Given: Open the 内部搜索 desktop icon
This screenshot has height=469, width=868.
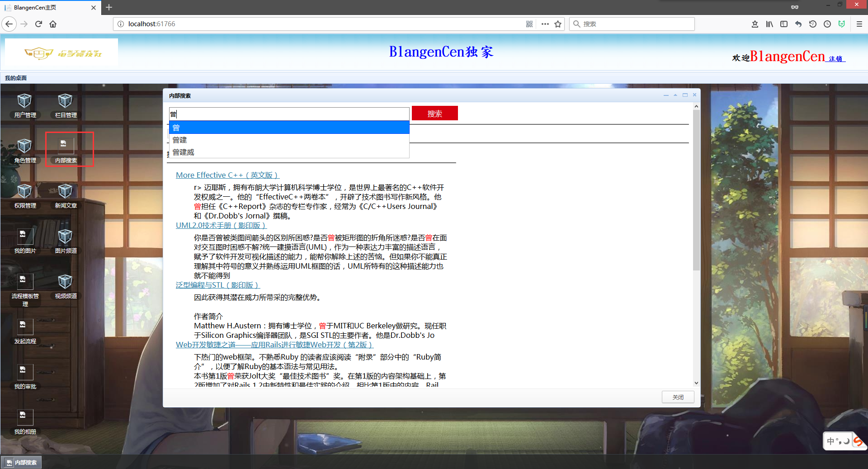Looking at the screenshot, I should 66,151.
